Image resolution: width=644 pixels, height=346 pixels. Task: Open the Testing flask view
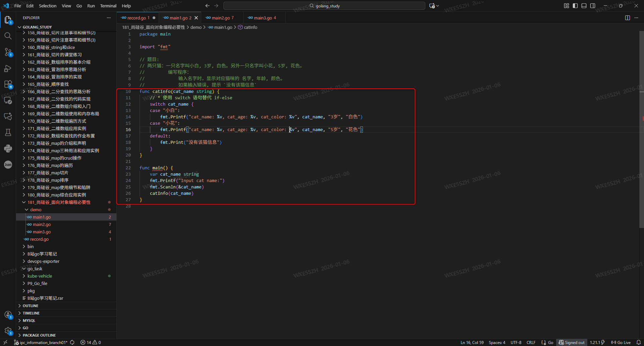[8, 132]
